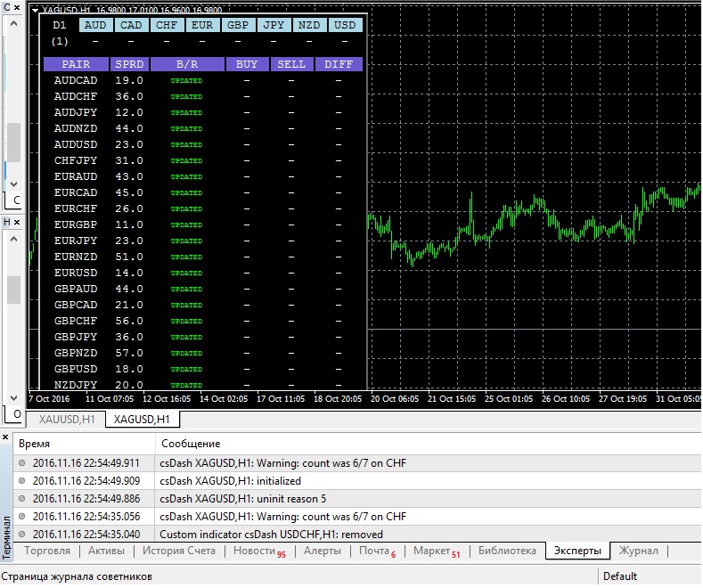Close the terminal panel with the x
The height and width of the screenshot is (588, 703).
(x=5, y=437)
